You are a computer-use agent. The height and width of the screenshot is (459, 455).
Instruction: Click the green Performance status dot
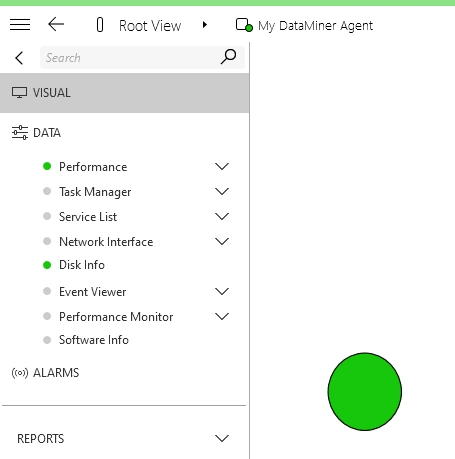pyautogui.click(x=47, y=166)
